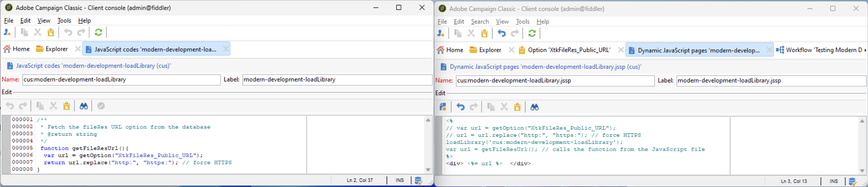This screenshot has height=187, width=868.
Task: Click the Name field in right window
Action: (x=555, y=81)
